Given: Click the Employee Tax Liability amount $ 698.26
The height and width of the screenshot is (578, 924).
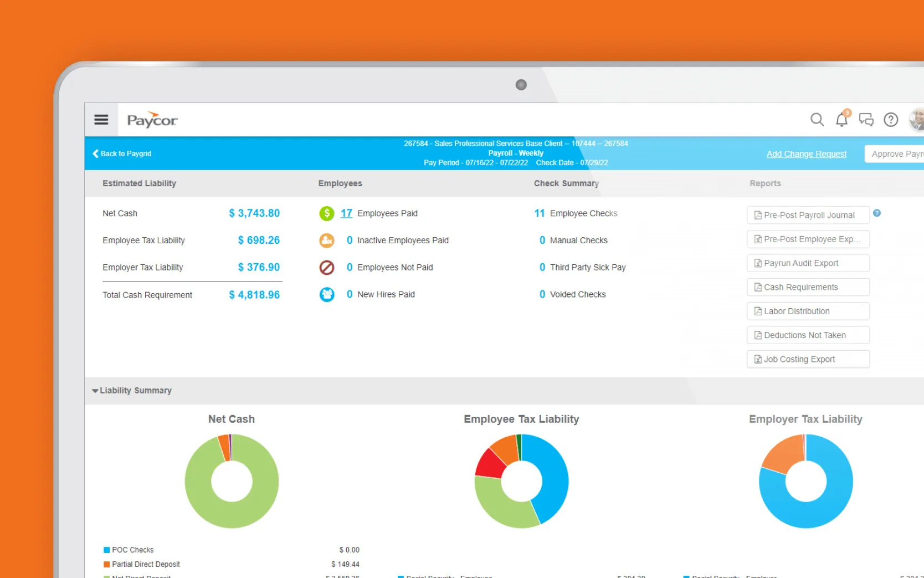Looking at the screenshot, I should point(259,241).
